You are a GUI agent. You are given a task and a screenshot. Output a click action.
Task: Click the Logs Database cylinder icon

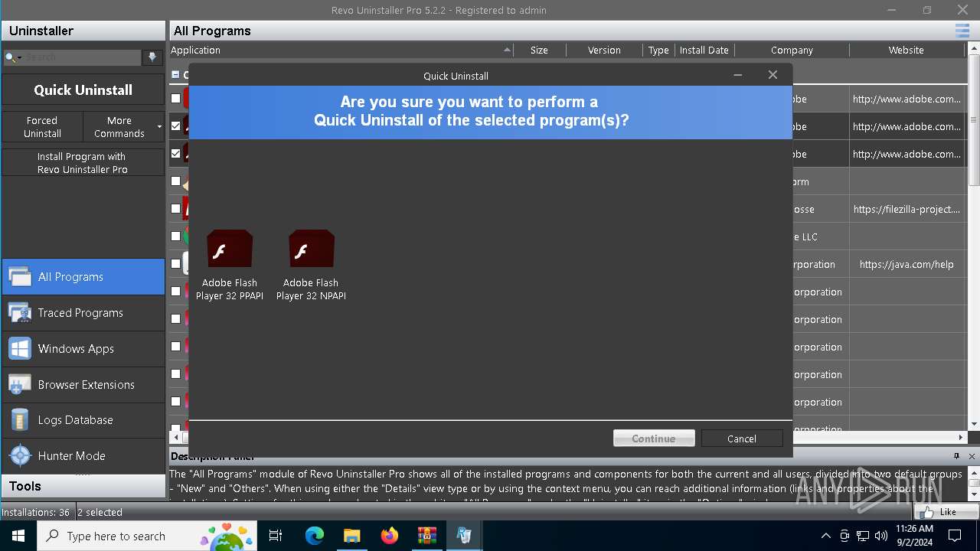[19, 420]
